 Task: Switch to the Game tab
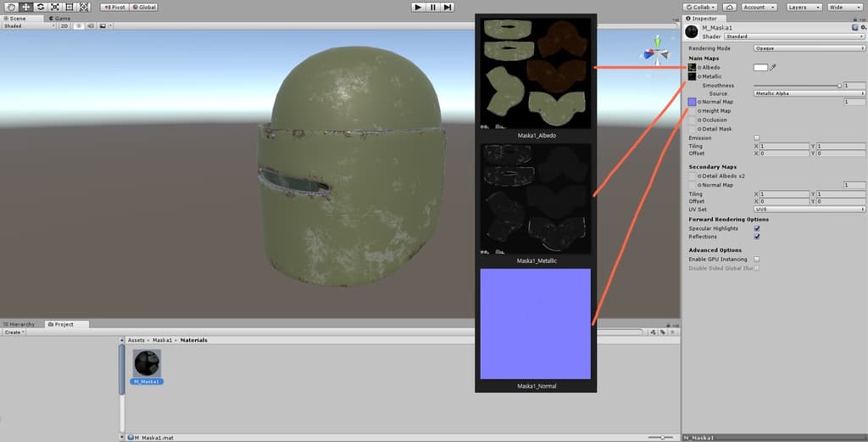(x=60, y=19)
